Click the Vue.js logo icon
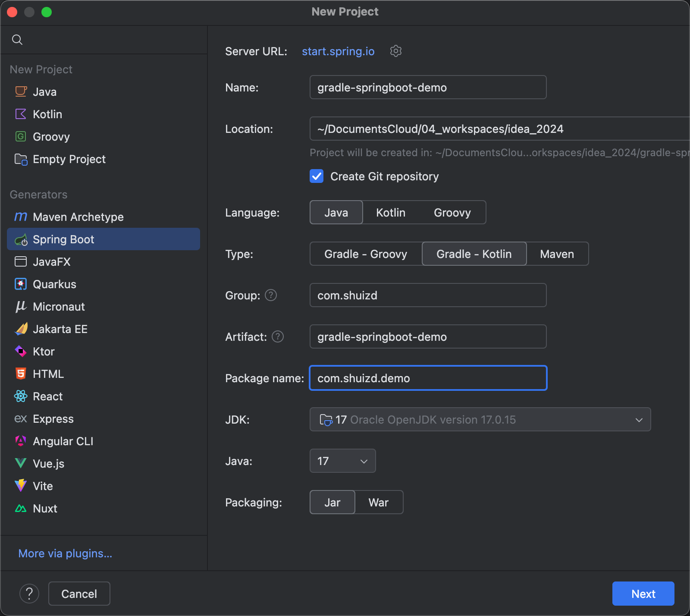The width and height of the screenshot is (690, 616). click(x=21, y=463)
